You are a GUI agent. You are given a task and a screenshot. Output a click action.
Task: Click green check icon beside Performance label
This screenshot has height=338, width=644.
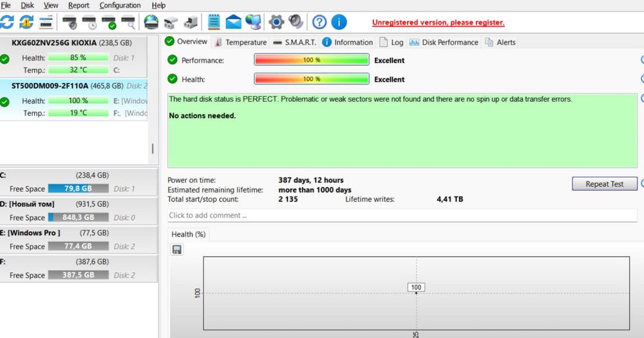tap(173, 60)
